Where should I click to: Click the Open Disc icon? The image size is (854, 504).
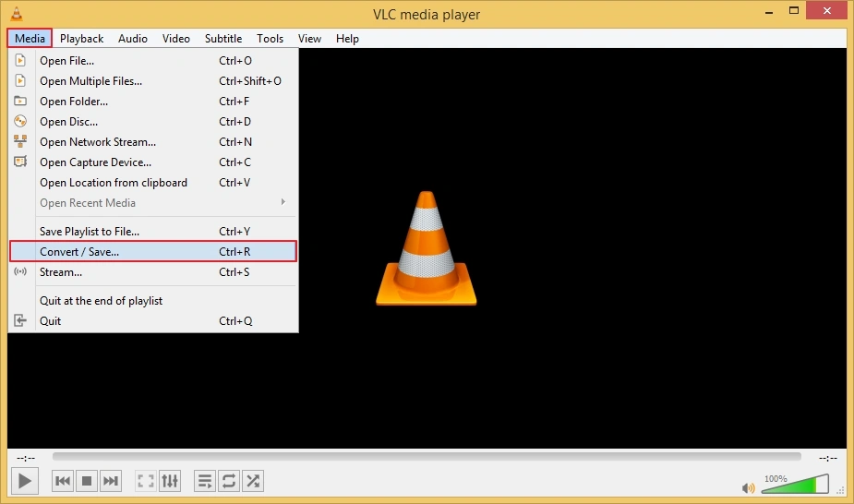tap(20, 121)
